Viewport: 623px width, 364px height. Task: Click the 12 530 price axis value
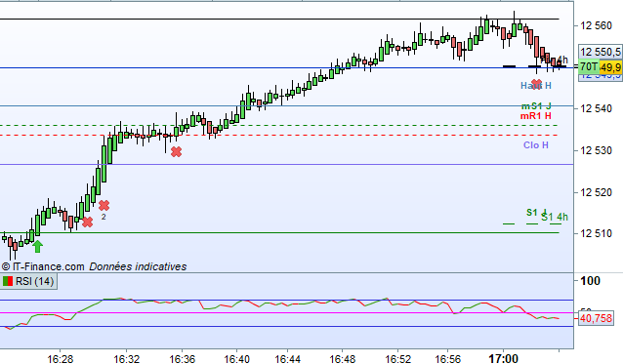click(x=596, y=150)
